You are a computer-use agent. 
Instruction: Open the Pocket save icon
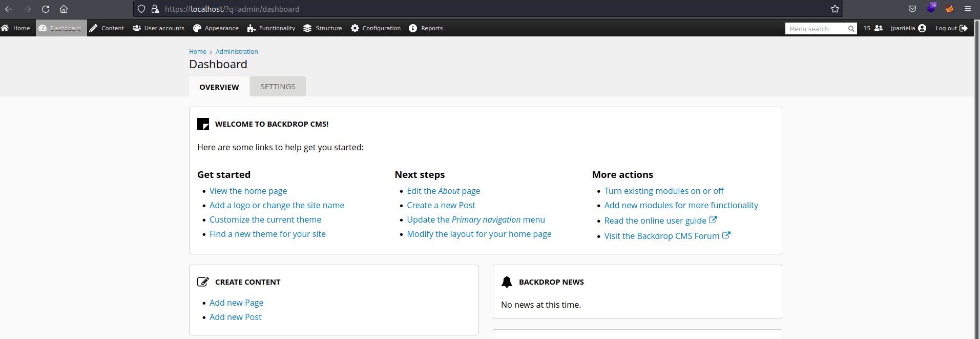click(912, 9)
